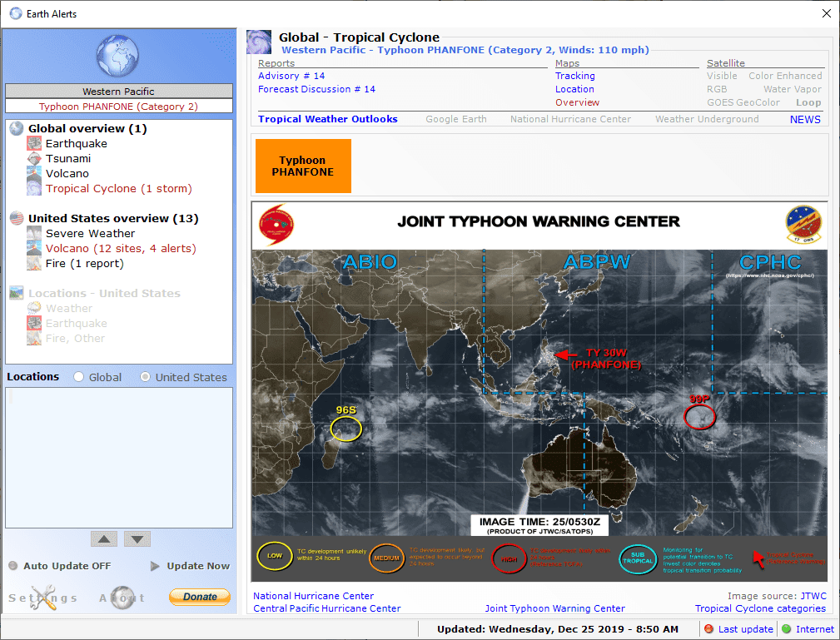The width and height of the screenshot is (840, 640).
Task: Click the United States overview (13) heading
Action: pyautogui.click(x=113, y=219)
